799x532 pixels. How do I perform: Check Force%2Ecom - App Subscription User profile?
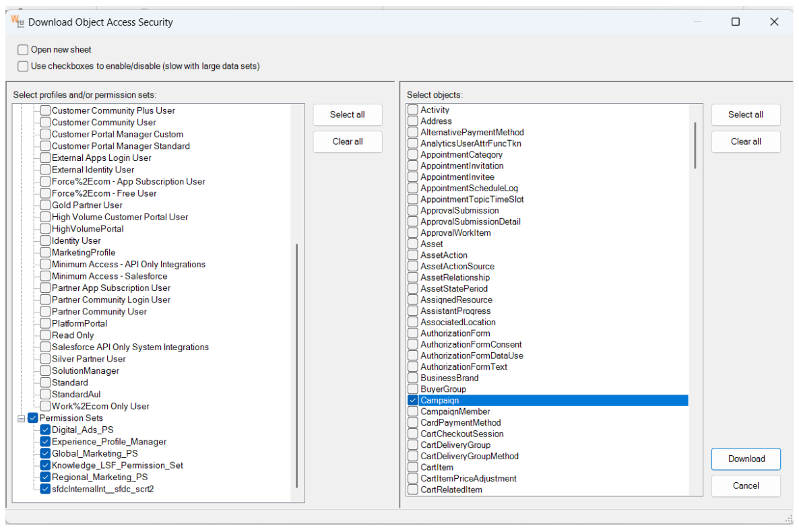pyautogui.click(x=45, y=181)
